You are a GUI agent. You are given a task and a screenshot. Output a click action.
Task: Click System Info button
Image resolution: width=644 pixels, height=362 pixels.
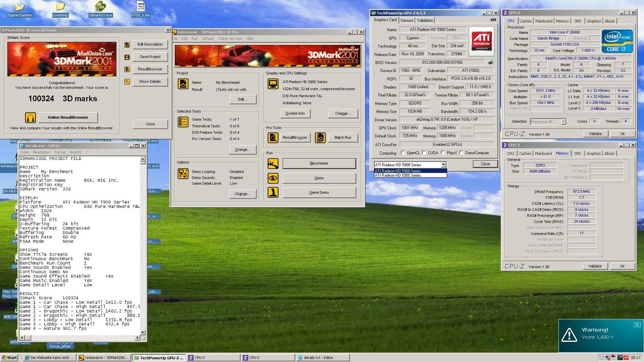[295, 114]
